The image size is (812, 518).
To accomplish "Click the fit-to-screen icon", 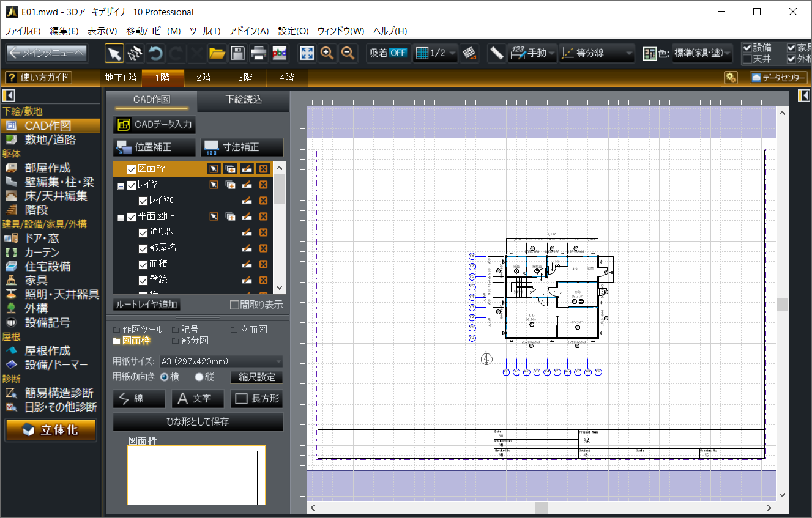I will [x=307, y=53].
